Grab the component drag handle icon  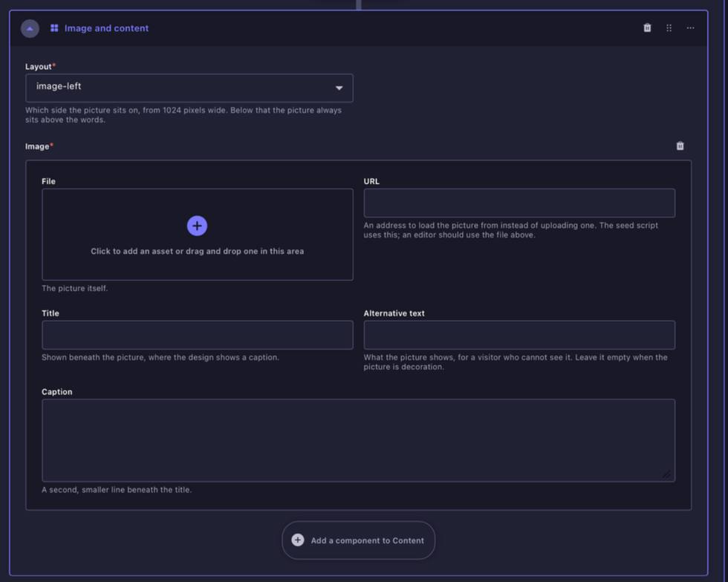pos(669,28)
